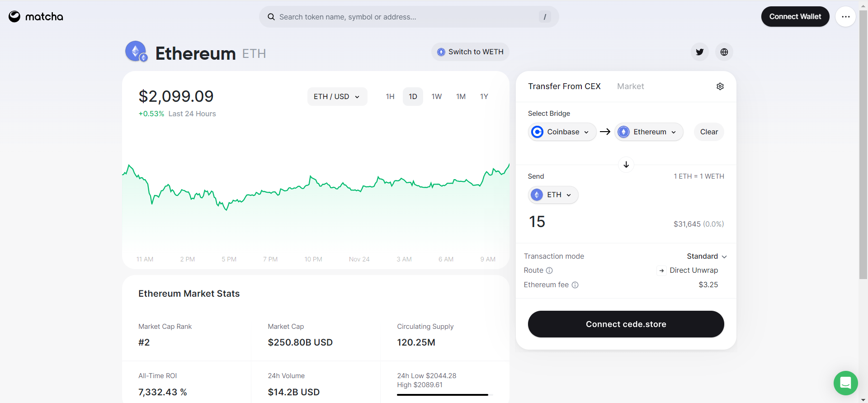Open the Twitter link icon
The height and width of the screenshot is (403, 868).
click(699, 52)
